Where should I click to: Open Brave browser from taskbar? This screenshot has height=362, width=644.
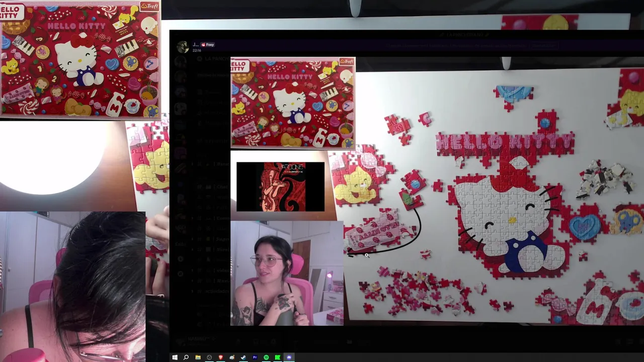coord(221,357)
